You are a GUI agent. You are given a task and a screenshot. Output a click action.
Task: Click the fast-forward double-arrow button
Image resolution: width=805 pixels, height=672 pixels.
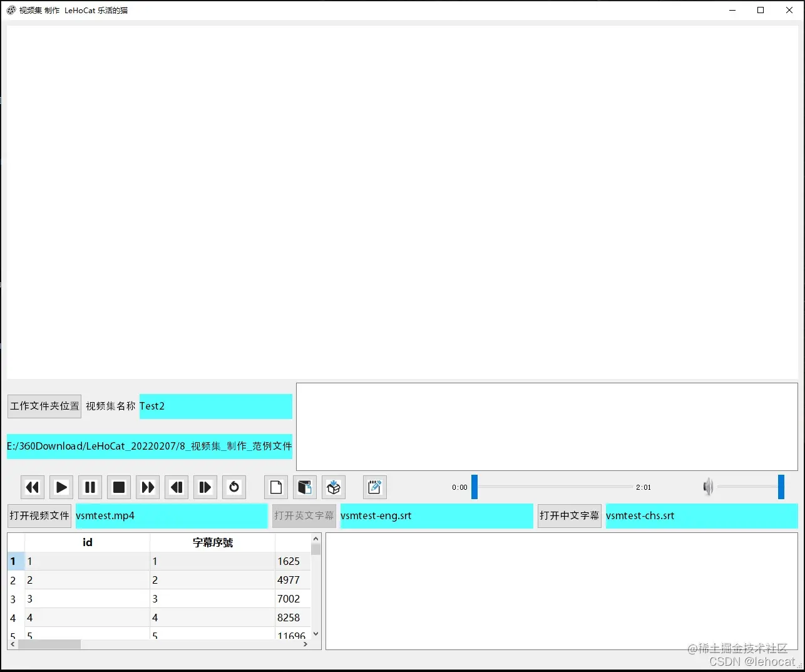(148, 487)
